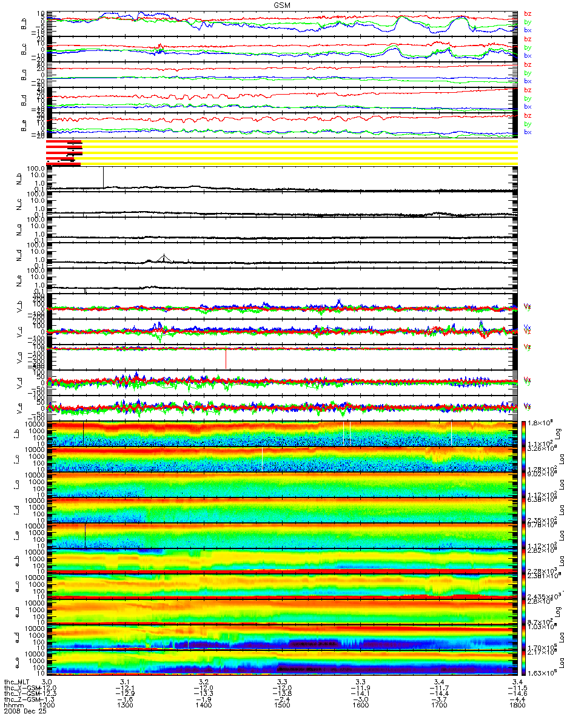Screen dimensions: 564x728
Task: Select the B_b panel axis label
Action: click(24, 23)
